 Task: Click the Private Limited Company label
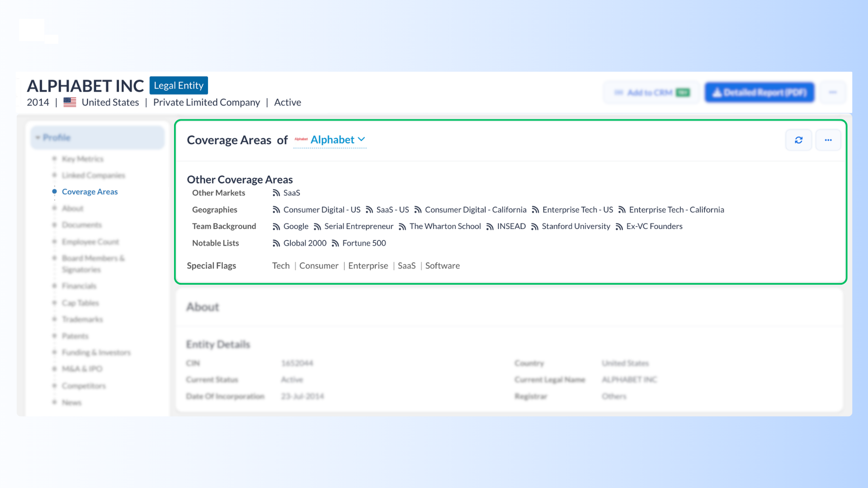coord(207,103)
